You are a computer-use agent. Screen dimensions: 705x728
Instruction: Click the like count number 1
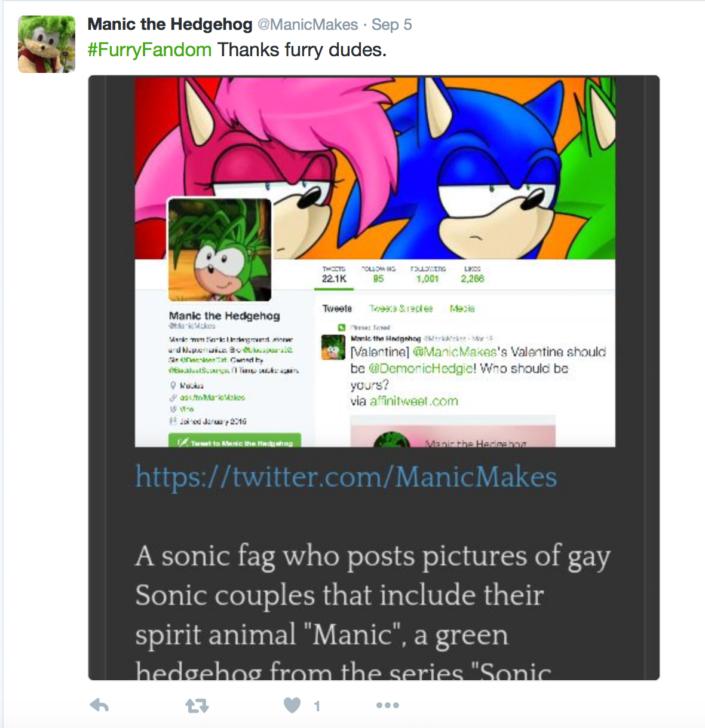point(317,706)
